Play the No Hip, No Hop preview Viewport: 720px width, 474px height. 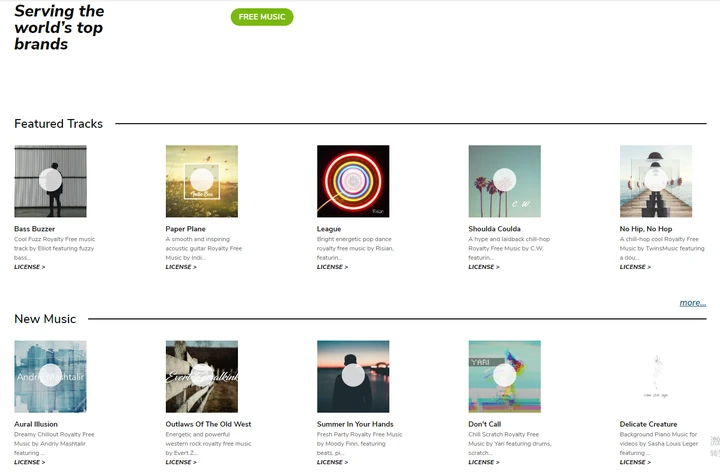656,180
